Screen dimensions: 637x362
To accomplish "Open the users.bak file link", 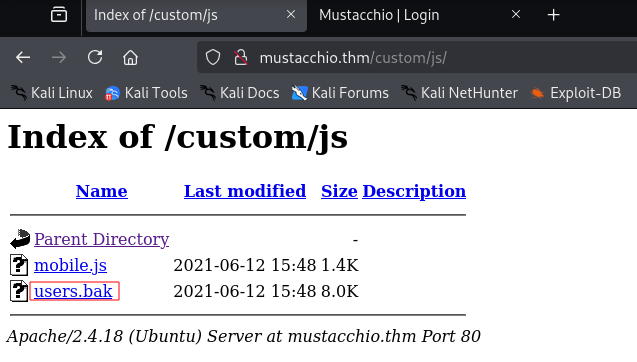I will click(73, 291).
